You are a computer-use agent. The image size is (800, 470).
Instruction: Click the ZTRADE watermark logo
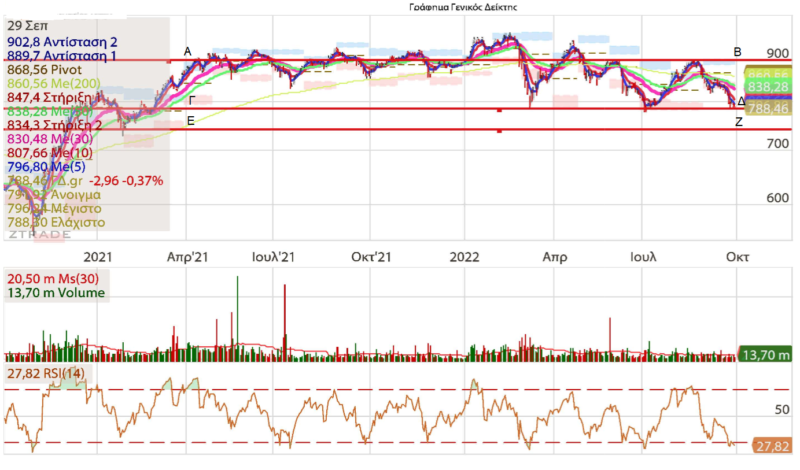click(x=40, y=234)
